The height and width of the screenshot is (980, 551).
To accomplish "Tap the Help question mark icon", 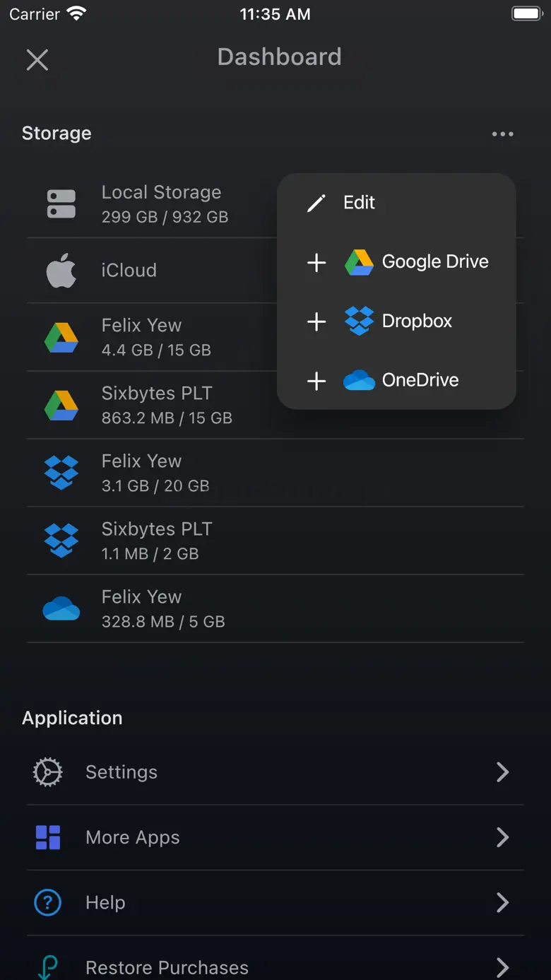I will click(x=48, y=902).
